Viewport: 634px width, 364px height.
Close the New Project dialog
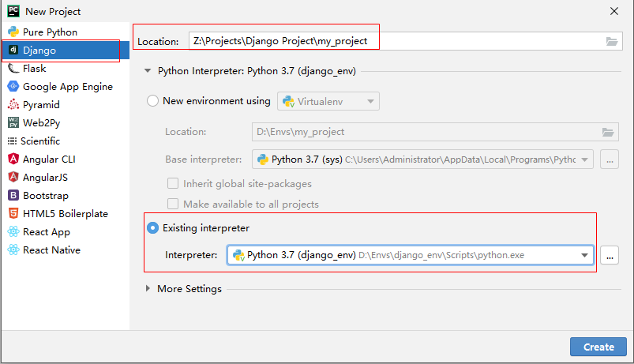pos(614,11)
